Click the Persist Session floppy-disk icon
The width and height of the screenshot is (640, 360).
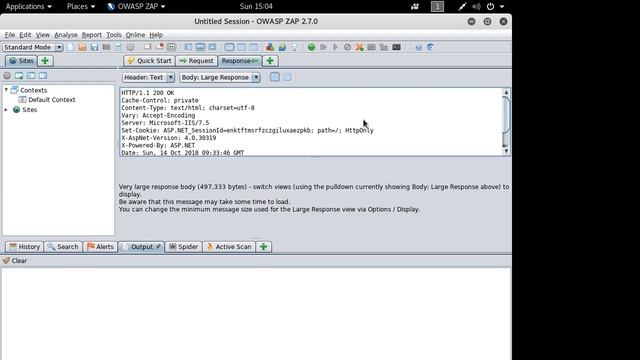click(x=94, y=47)
